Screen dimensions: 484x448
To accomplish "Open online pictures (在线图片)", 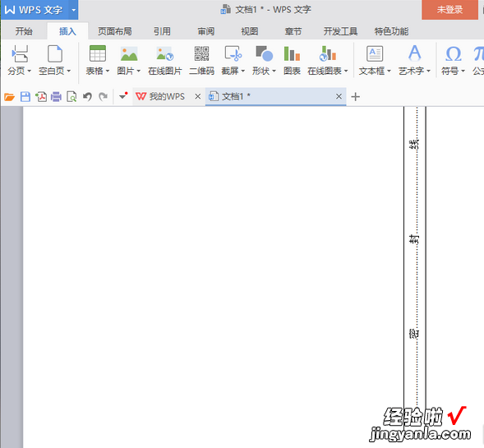I will [165, 59].
